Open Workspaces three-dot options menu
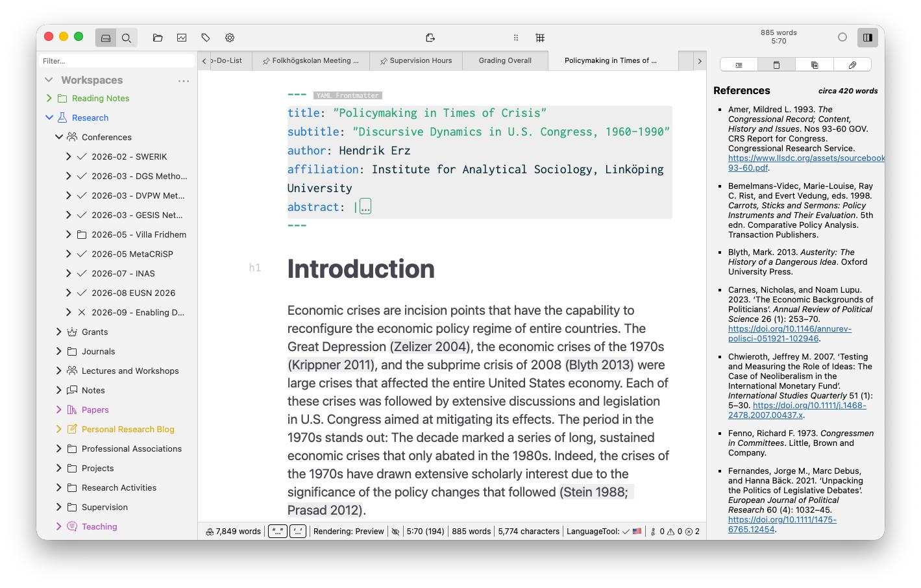 click(x=184, y=81)
